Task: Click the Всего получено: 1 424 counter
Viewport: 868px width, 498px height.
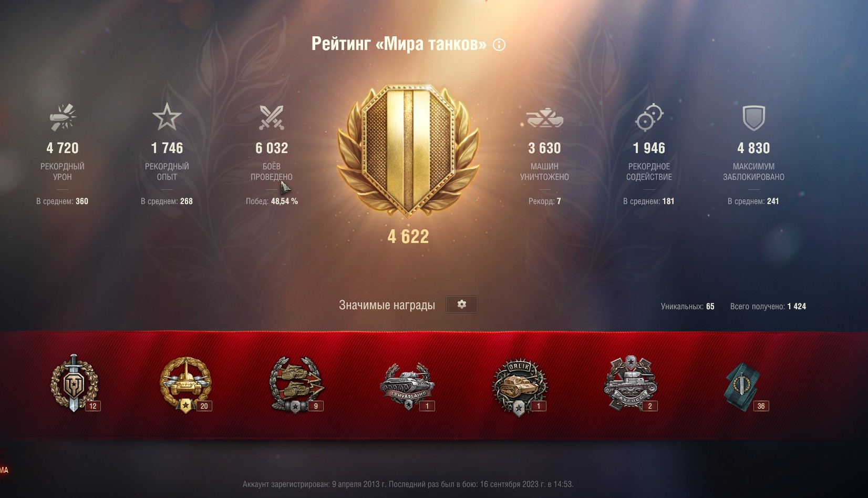Action: pyautogui.click(x=768, y=307)
